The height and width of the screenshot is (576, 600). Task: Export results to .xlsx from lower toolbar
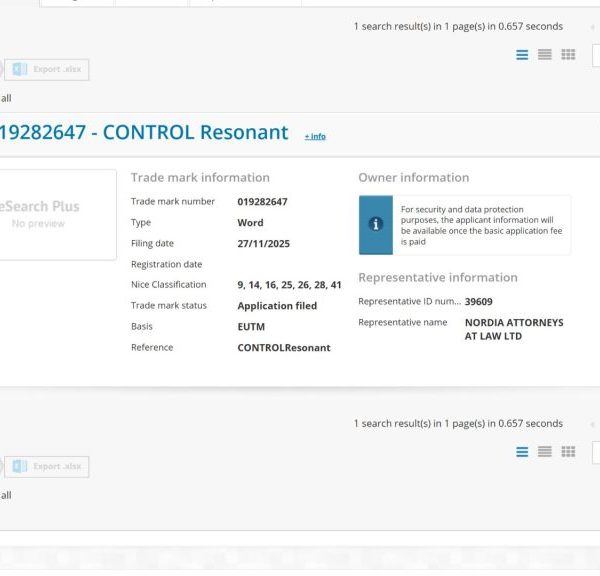pyautogui.click(x=47, y=466)
